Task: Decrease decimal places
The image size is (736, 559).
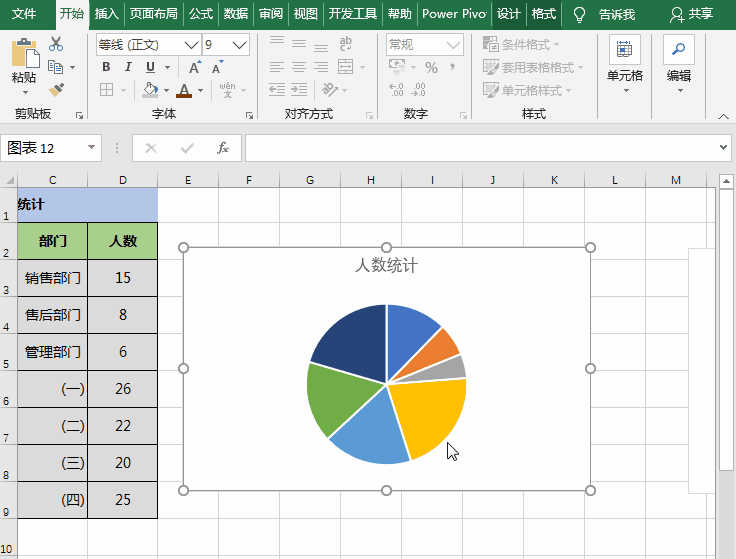Action: 419,89
